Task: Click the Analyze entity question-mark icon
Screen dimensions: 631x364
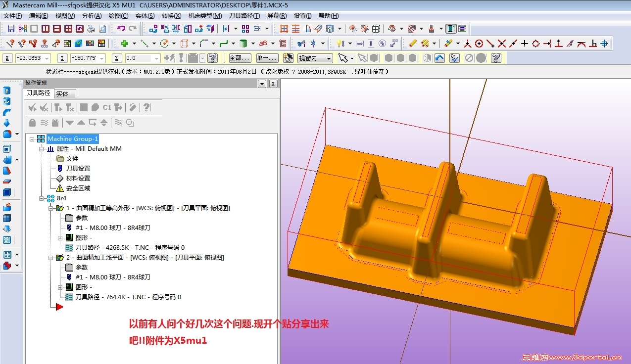Action: click(9, 44)
